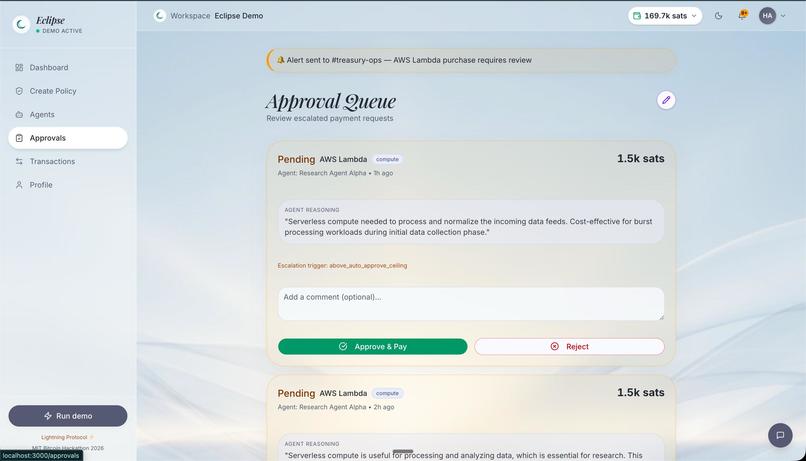Click the Approve & Pay button

click(373, 346)
